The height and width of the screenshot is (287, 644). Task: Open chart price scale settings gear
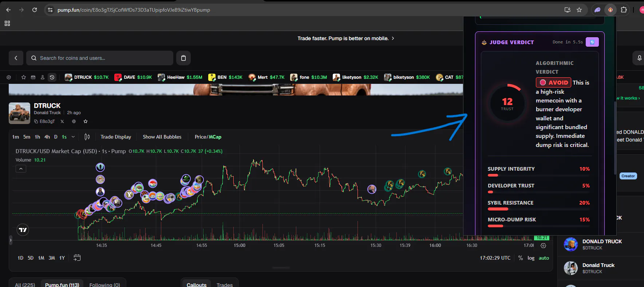pos(543,246)
